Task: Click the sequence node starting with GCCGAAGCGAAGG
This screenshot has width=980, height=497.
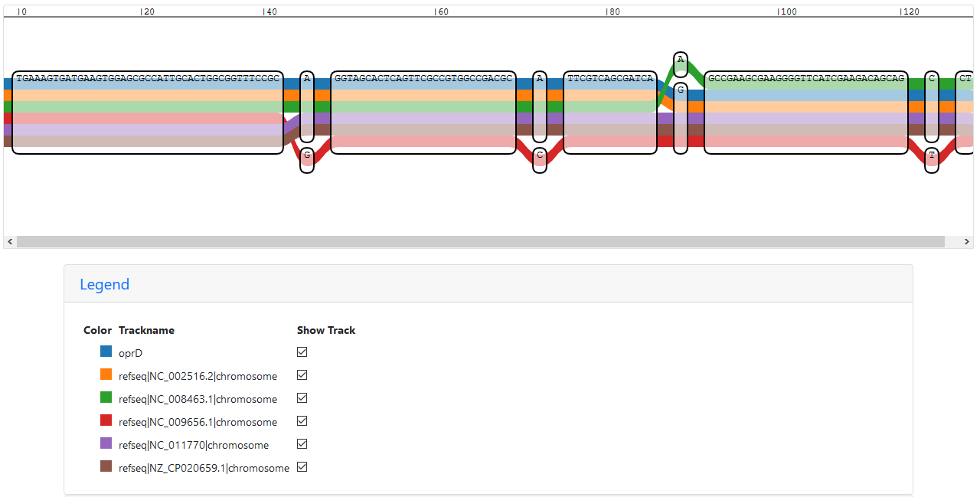Action: pos(806,113)
